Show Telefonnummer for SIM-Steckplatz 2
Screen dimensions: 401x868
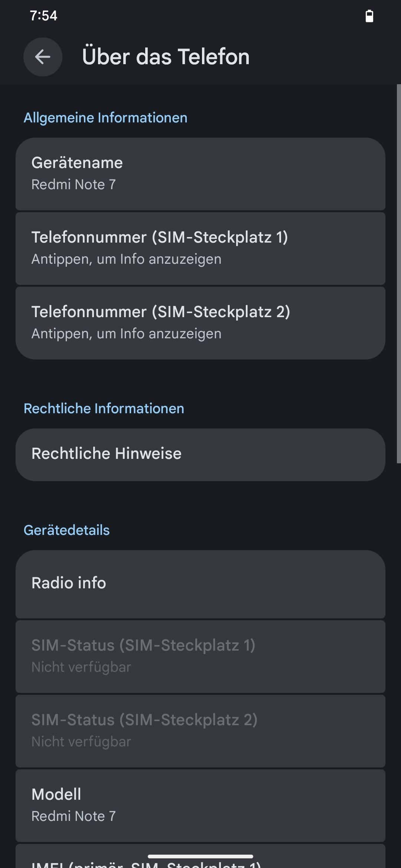tap(200, 323)
